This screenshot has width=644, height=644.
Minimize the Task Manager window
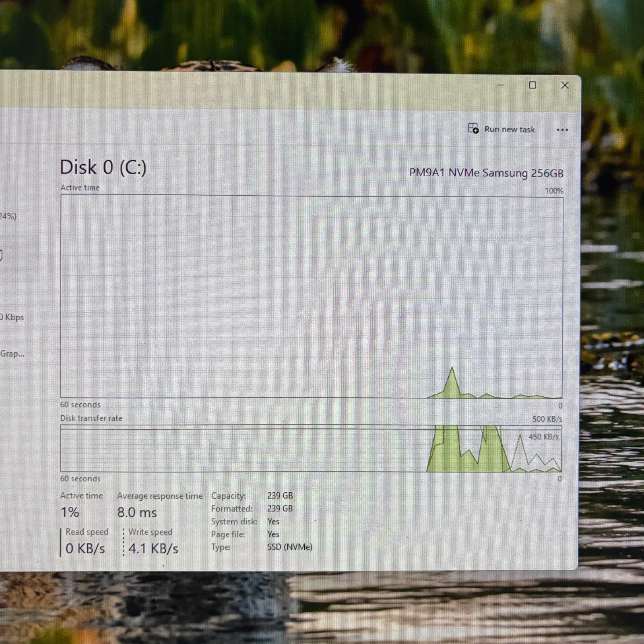pyautogui.click(x=501, y=85)
